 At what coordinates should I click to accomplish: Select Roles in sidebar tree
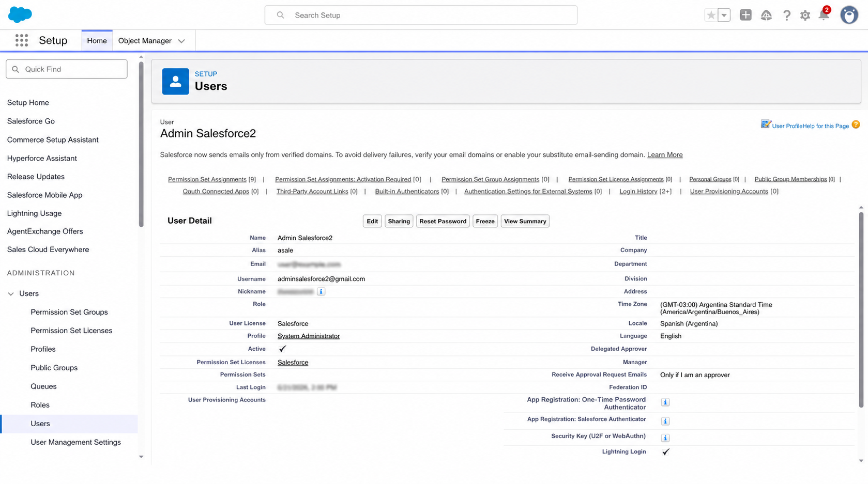pos(40,405)
